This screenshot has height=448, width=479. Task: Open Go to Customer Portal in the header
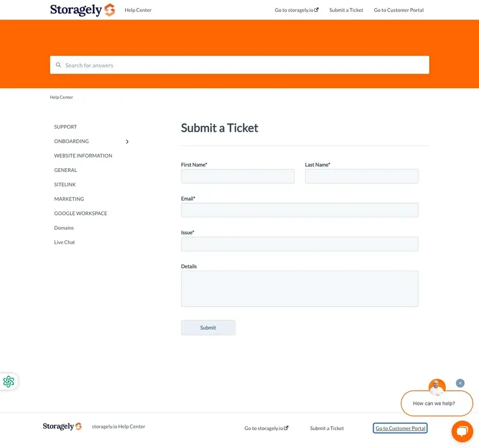click(x=399, y=10)
